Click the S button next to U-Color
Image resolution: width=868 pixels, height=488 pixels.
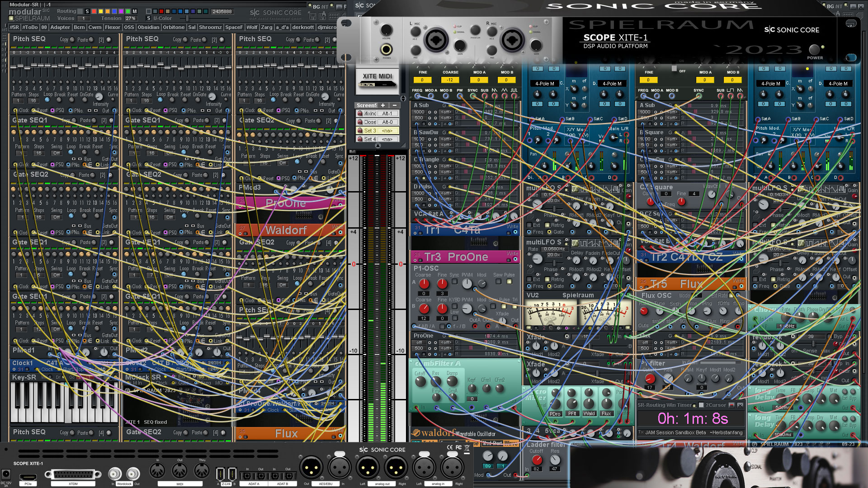click(x=149, y=18)
